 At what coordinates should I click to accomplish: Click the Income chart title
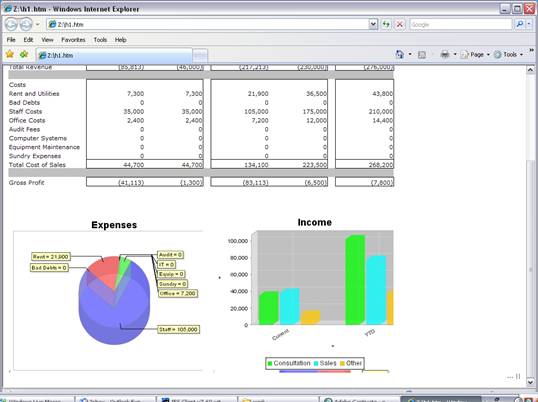(x=315, y=222)
